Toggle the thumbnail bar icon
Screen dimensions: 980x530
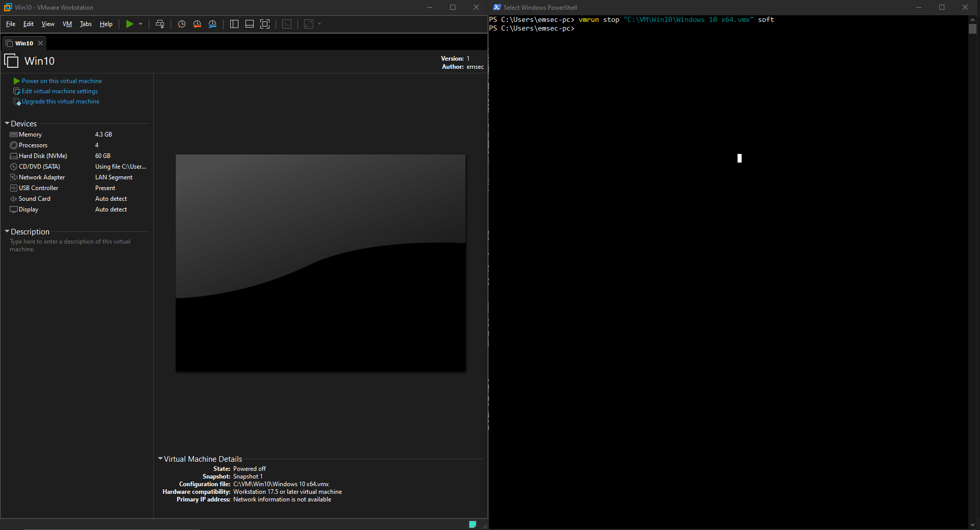pos(250,24)
